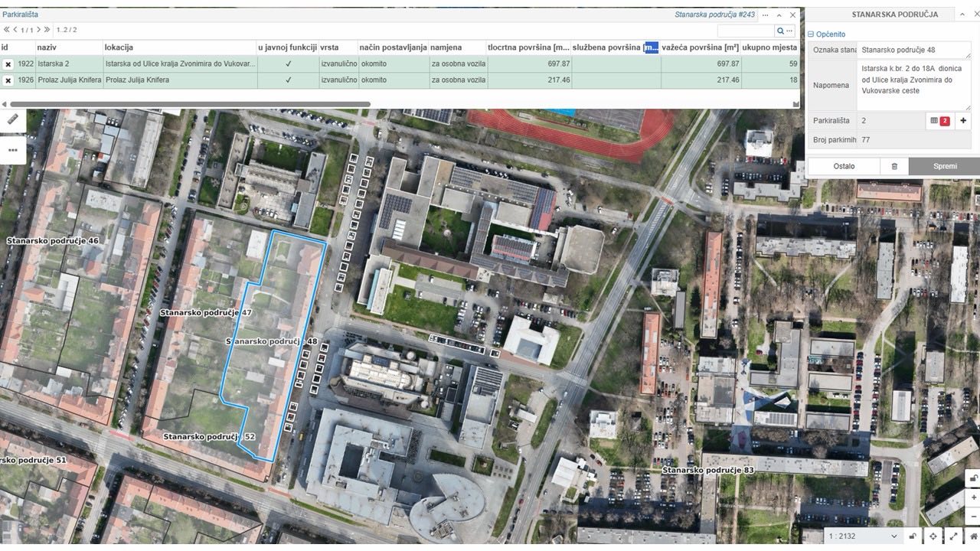Viewport: 980px width, 551px height.
Task: Sort by način postavljanja column
Action: [394, 47]
